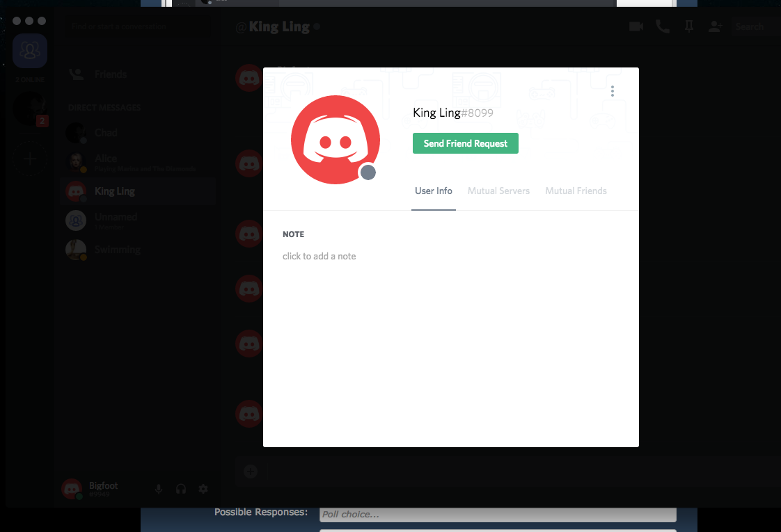Click the DIRECT MESSAGES heading

(104, 108)
